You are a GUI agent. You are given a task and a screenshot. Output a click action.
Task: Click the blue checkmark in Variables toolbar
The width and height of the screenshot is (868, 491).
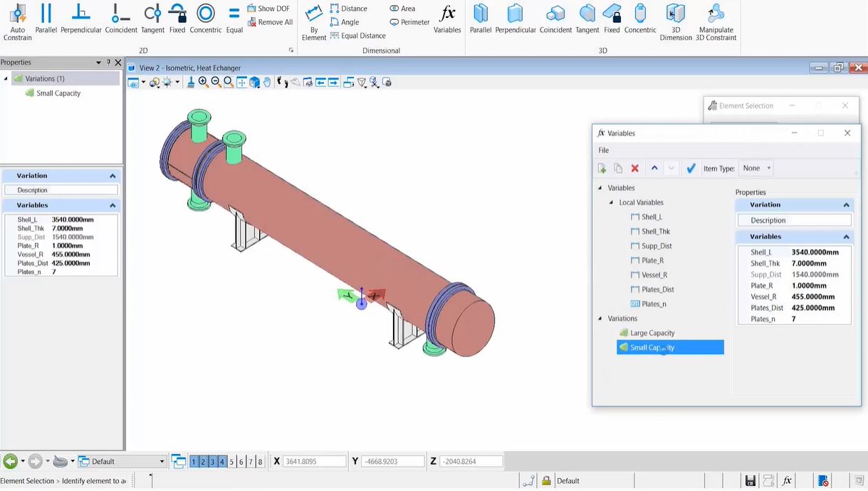click(x=691, y=169)
